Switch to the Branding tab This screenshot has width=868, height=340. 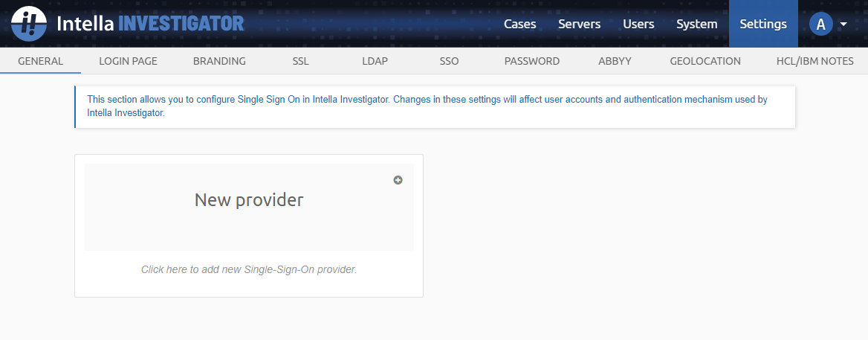[219, 61]
